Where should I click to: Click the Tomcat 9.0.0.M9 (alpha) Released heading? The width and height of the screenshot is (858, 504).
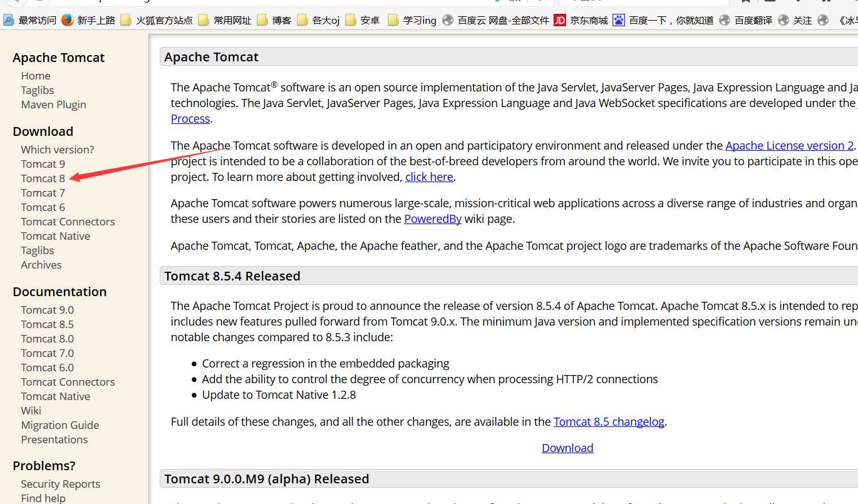pyautogui.click(x=267, y=479)
